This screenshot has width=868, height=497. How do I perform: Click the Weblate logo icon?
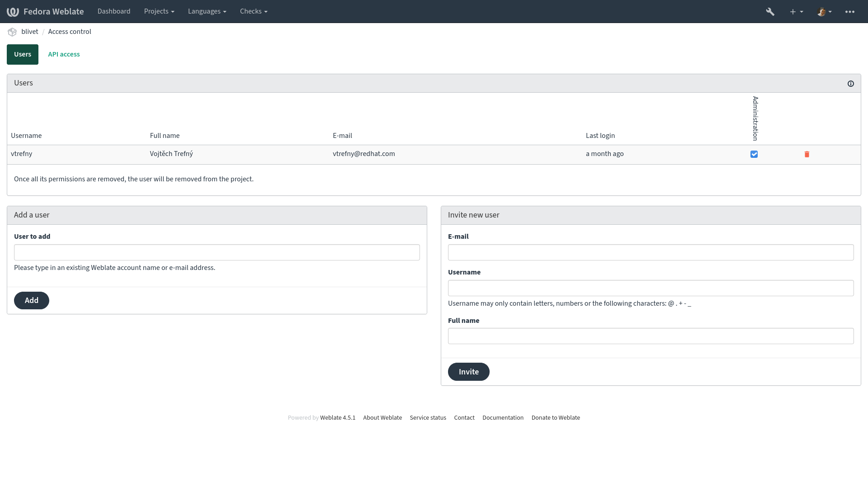(13, 12)
